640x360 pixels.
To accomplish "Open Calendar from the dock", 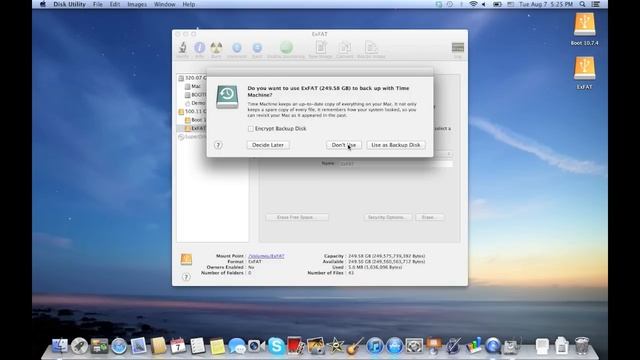I will (x=178, y=346).
